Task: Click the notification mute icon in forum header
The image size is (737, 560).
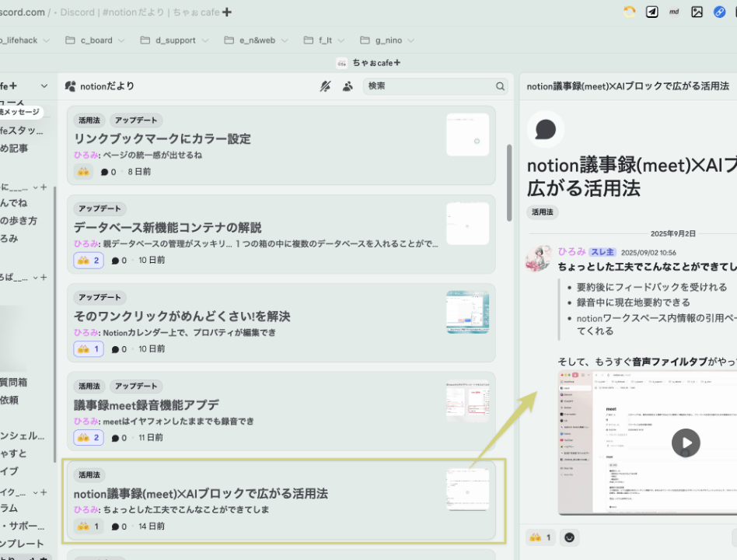Action: click(x=326, y=86)
